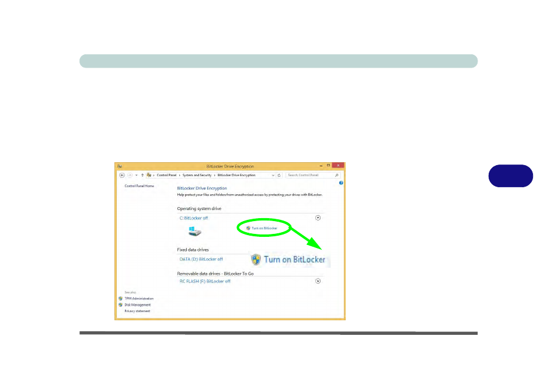Select RC FLASH (F:) BitLocker off

pos(205,281)
